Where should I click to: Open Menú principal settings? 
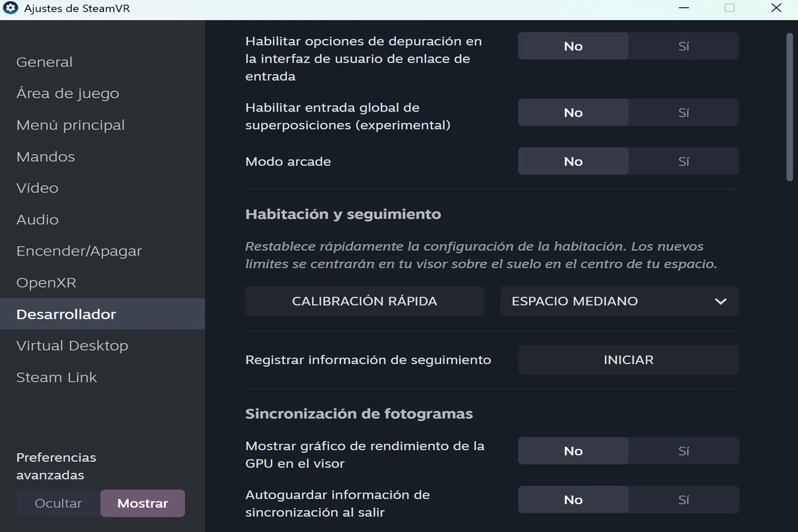102,125
